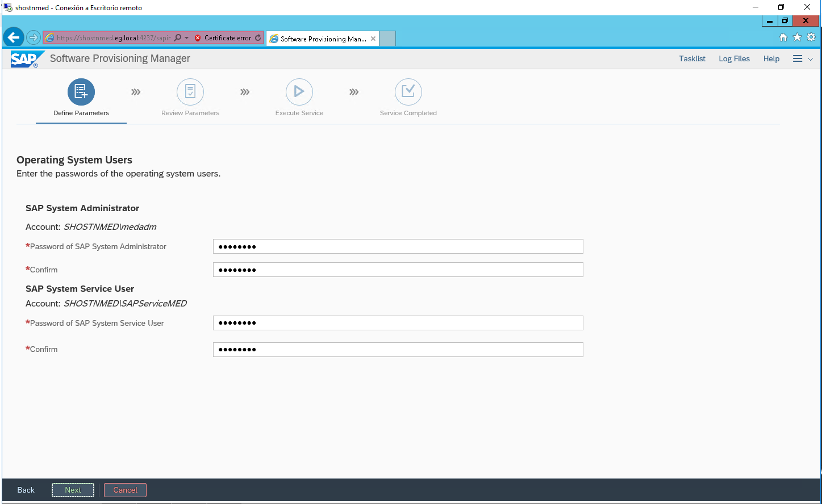Open the Tasklist link
822x504 pixels.
(692, 58)
